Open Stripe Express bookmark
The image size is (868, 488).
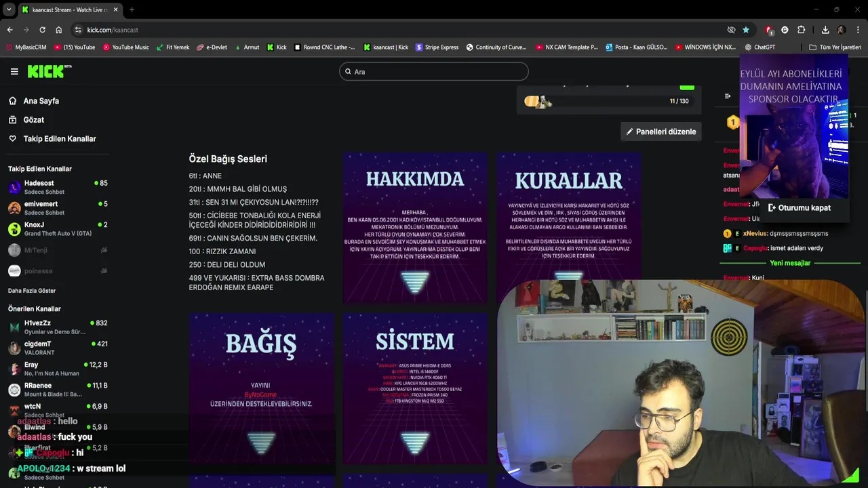(x=437, y=47)
